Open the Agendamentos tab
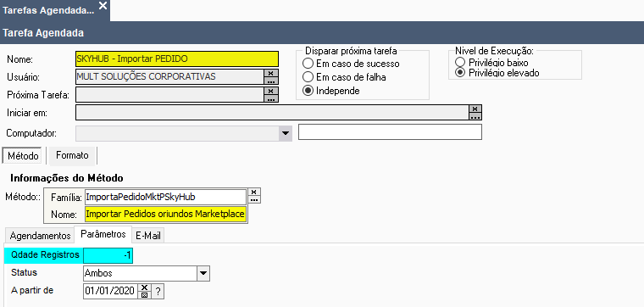This screenshot has height=307, width=644. tap(41, 236)
